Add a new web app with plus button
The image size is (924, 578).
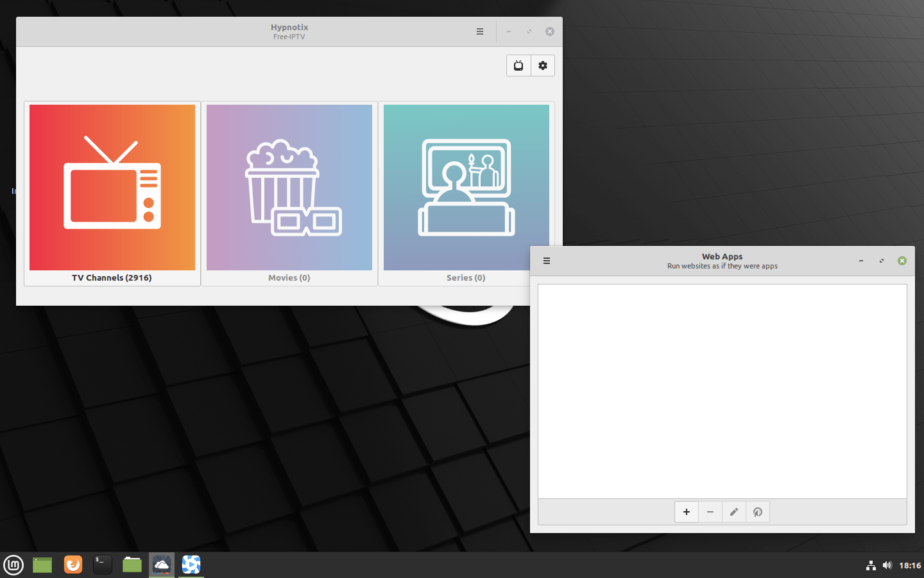click(687, 512)
